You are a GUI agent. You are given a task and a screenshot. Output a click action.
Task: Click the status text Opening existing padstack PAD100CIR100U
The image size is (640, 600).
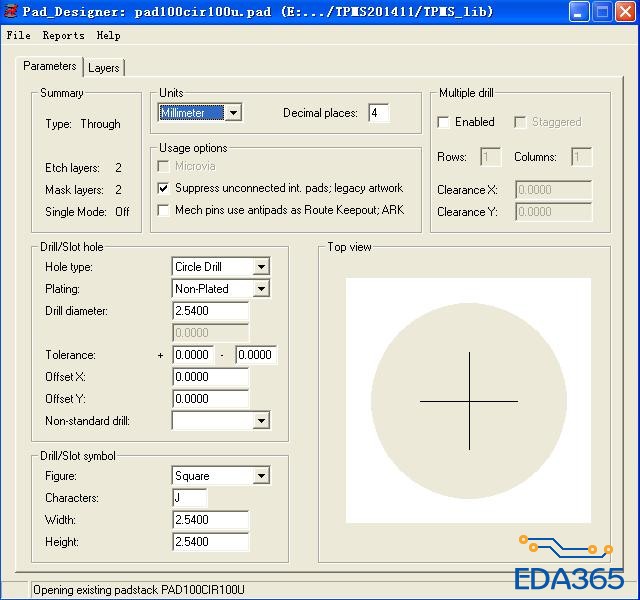[139, 590]
